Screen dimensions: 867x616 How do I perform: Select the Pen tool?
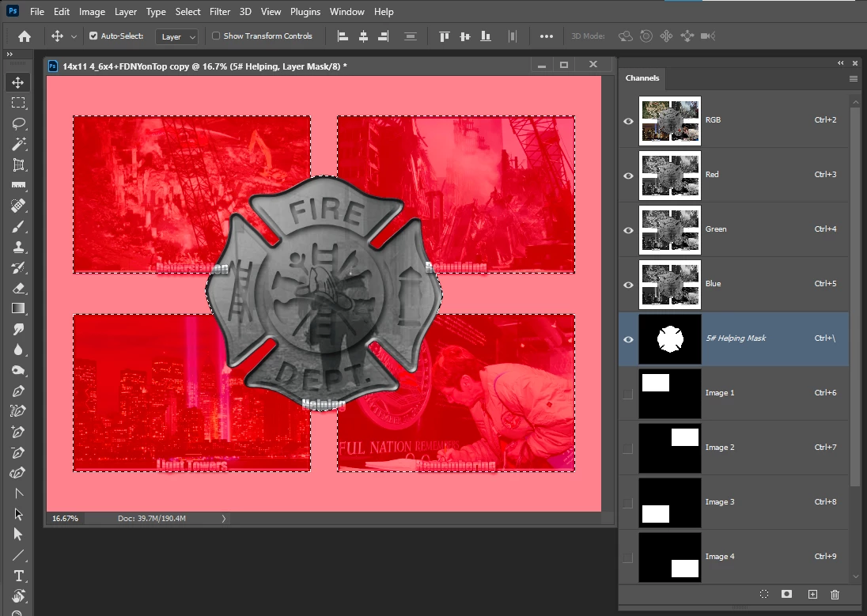click(x=17, y=391)
